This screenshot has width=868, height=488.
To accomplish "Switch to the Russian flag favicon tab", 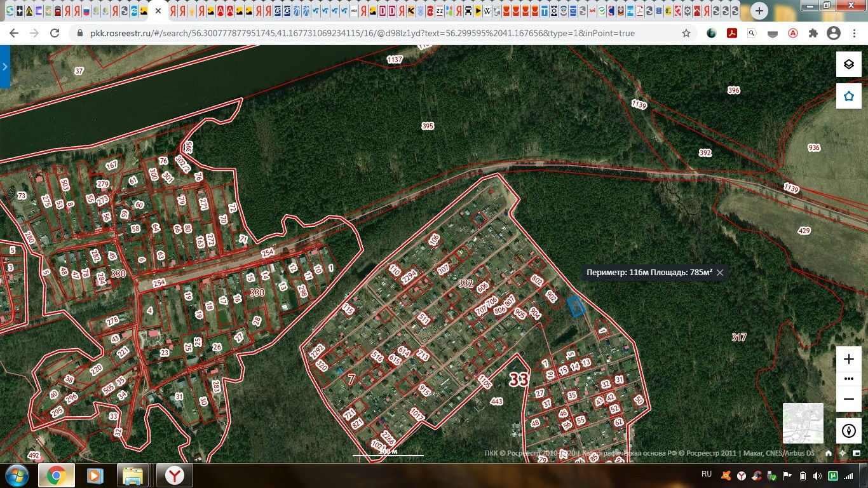I will pyautogui.click(x=86, y=11).
